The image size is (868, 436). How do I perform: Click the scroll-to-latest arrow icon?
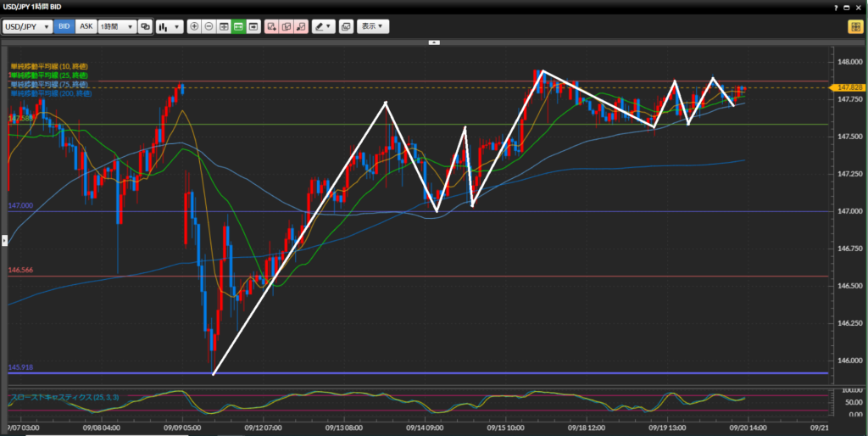pyautogui.click(x=253, y=26)
